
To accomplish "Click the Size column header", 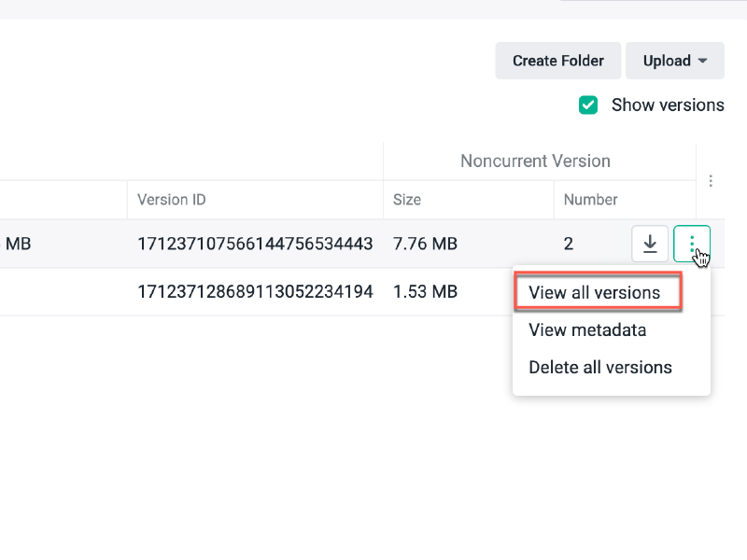I will pos(407,200).
